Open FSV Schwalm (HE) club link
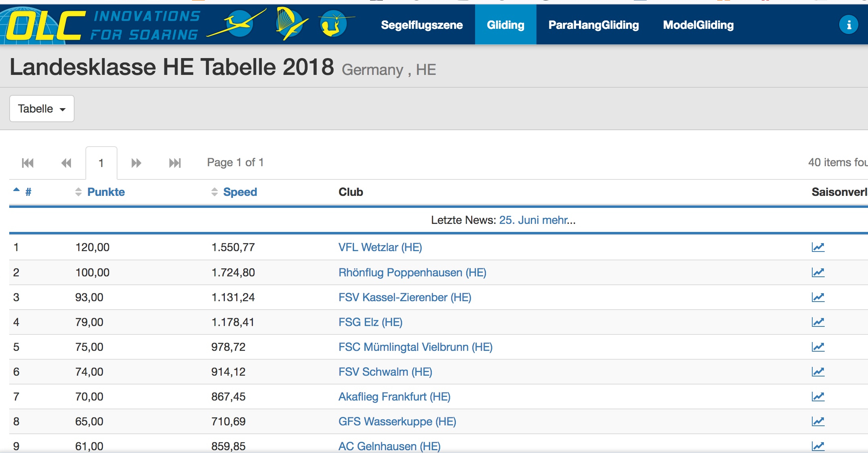Image resolution: width=868 pixels, height=453 pixels. pyautogui.click(x=385, y=372)
